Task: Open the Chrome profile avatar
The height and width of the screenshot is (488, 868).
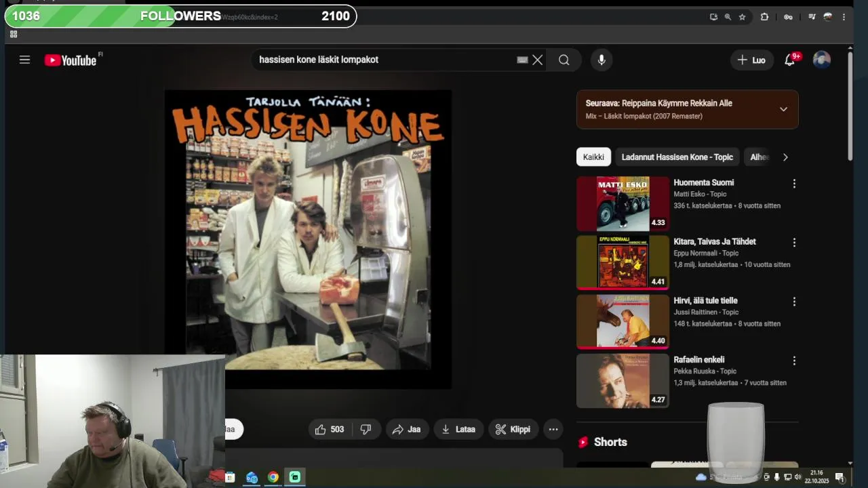Action: 828,17
